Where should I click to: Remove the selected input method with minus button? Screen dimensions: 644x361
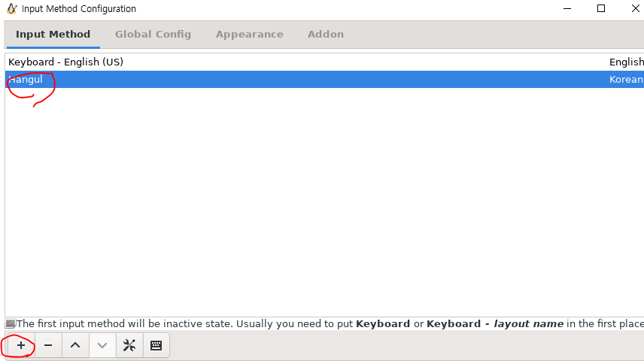click(48, 345)
